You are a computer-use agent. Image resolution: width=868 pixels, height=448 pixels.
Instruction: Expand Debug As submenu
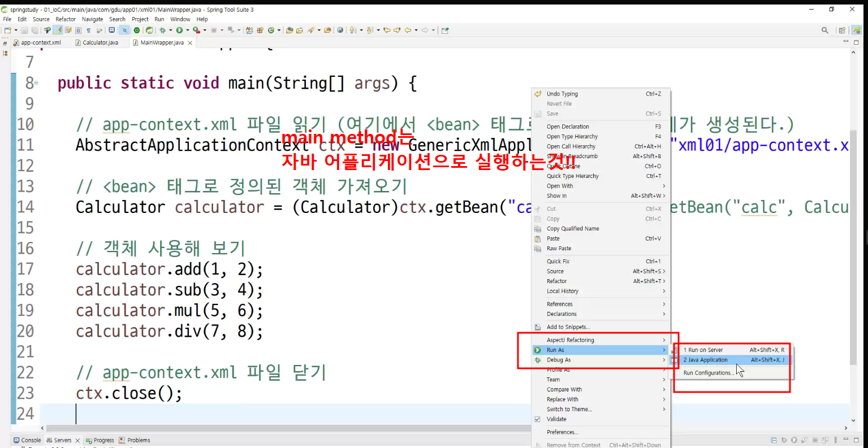[601, 360]
